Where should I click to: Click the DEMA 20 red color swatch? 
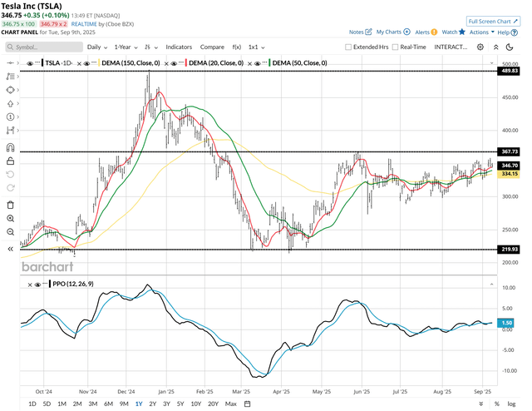coord(186,63)
